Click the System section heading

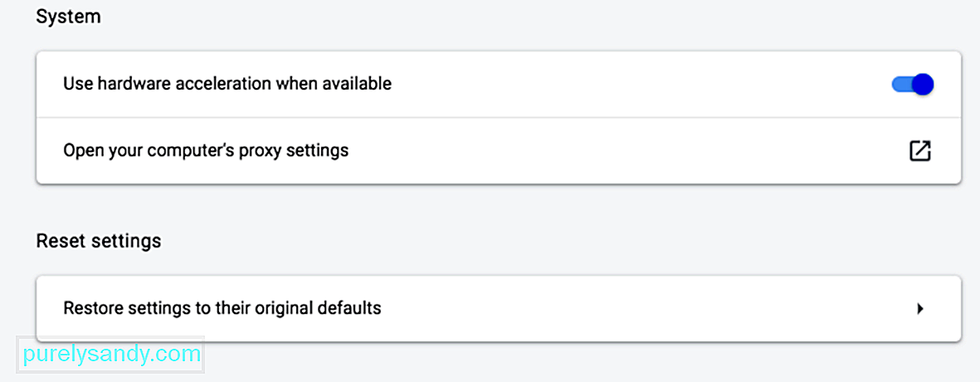[68, 17]
